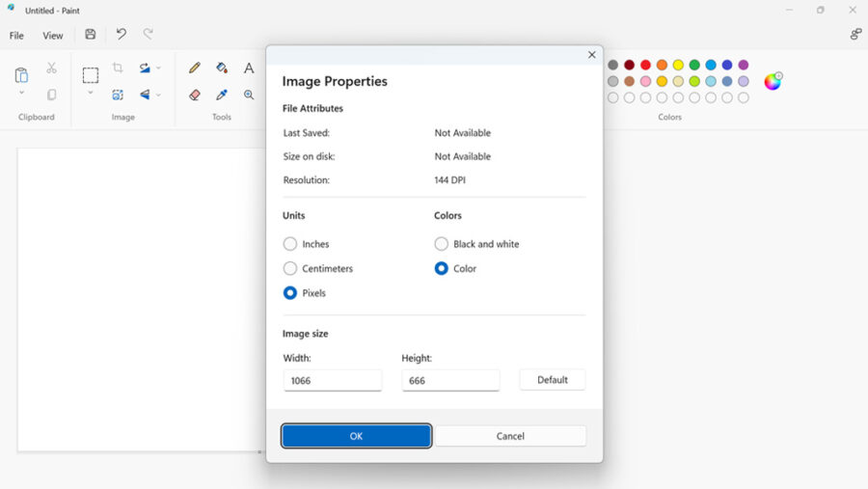
Task: Reset image size with Default button
Action: coord(552,380)
